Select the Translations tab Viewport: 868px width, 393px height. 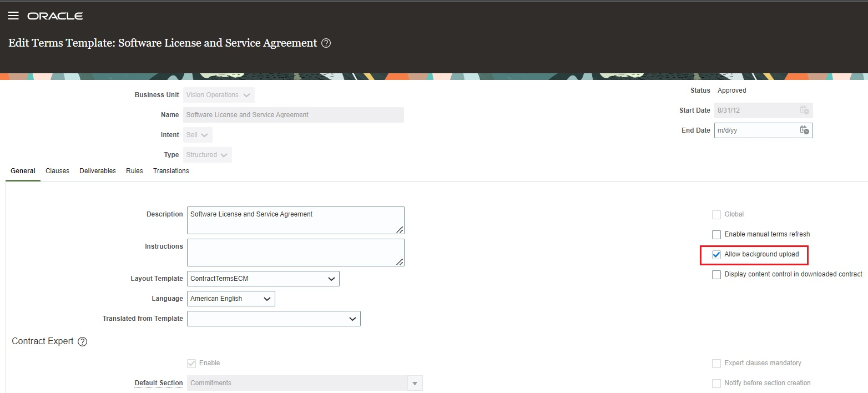click(171, 171)
